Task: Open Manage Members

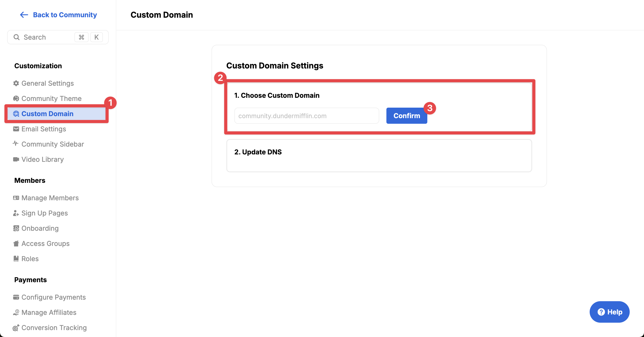Action: (x=50, y=198)
